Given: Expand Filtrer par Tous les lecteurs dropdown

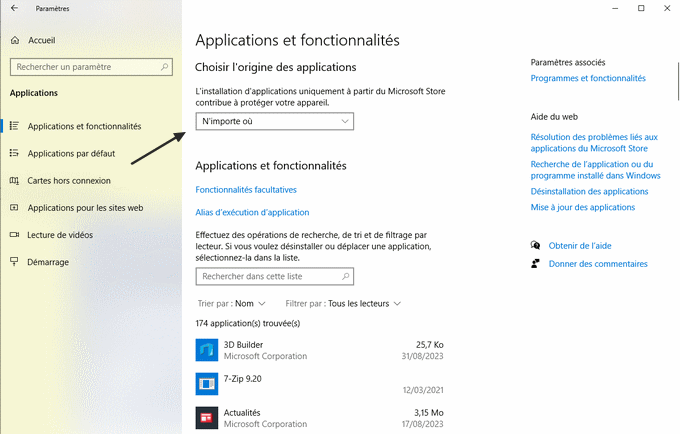Looking at the screenshot, I should [x=343, y=303].
